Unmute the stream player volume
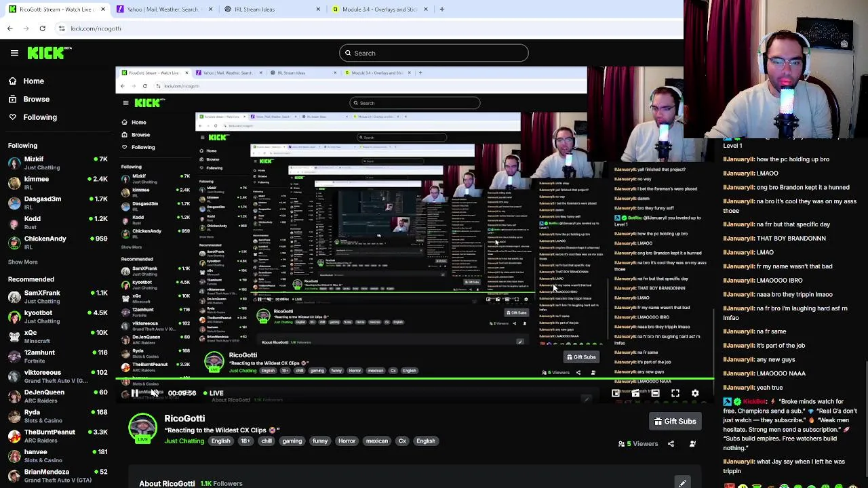Screen dimensions: 868x488 click(x=155, y=393)
